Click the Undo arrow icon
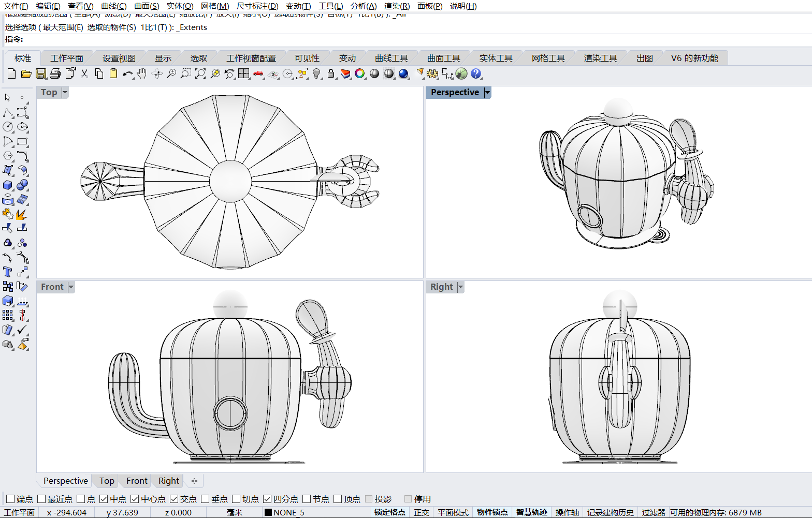The width and height of the screenshot is (812, 518). click(127, 74)
